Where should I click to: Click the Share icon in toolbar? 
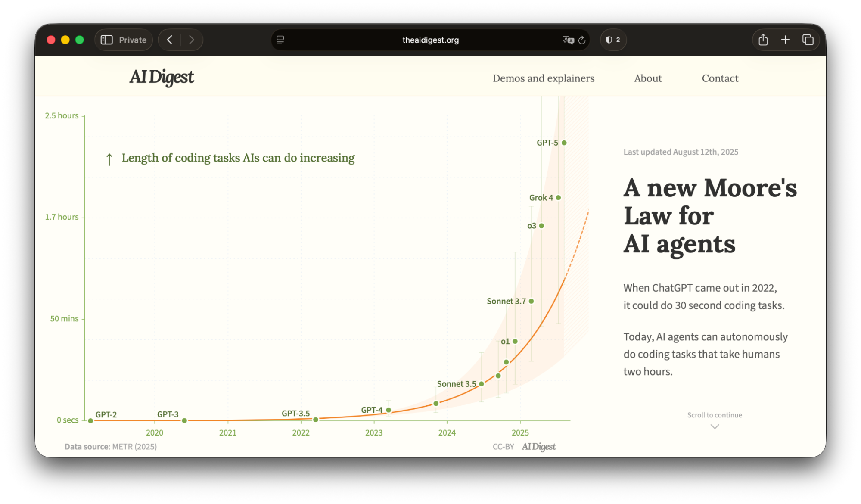763,40
